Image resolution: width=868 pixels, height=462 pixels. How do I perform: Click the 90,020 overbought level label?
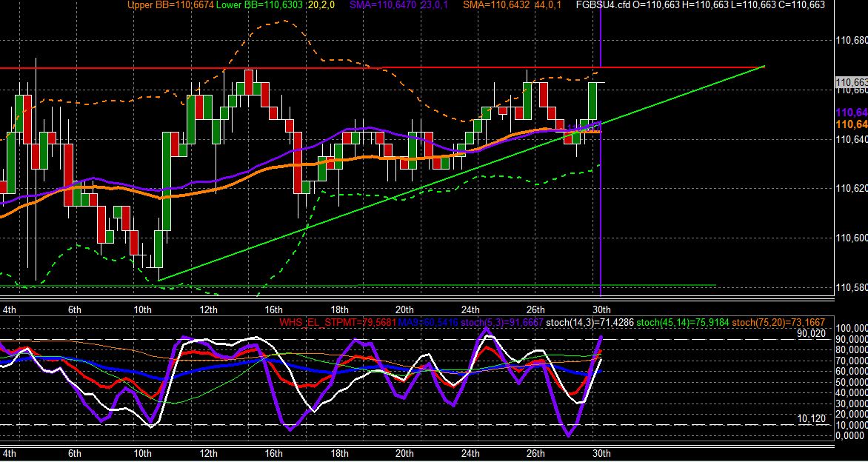(812, 333)
